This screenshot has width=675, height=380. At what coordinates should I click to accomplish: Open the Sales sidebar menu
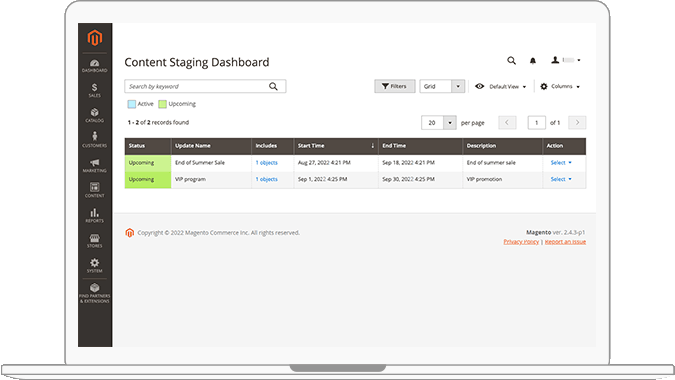coord(95,91)
